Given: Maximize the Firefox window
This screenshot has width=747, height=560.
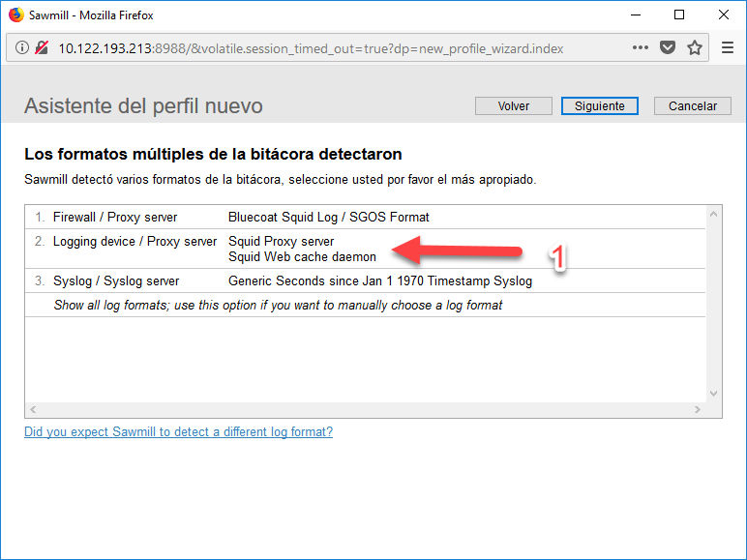Looking at the screenshot, I should pos(679,15).
